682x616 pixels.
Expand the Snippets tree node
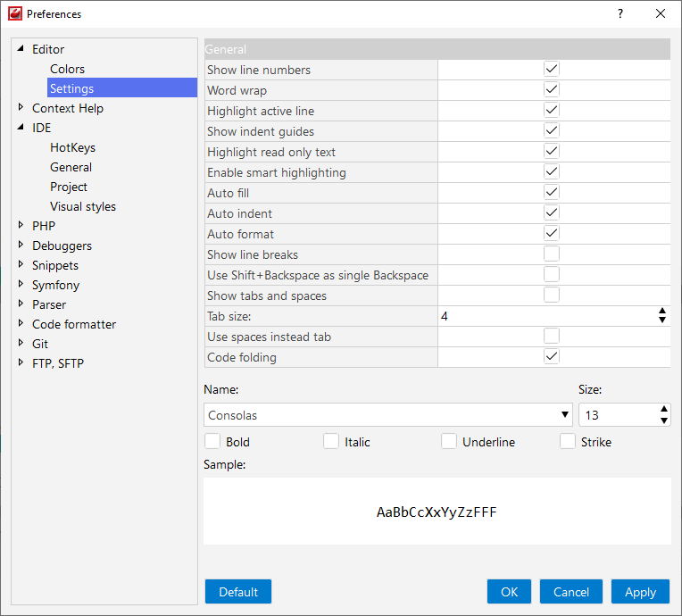pyautogui.click(x=21, y=264)
